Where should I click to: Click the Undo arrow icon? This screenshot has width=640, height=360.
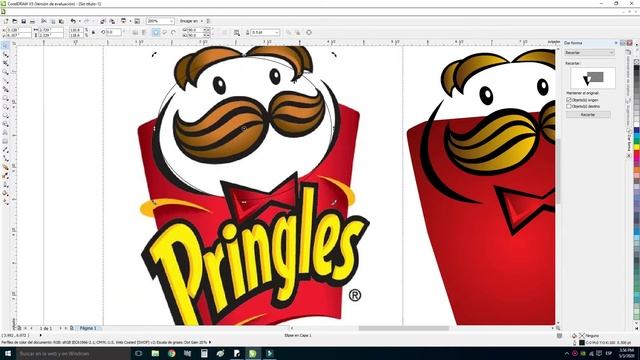73,21
